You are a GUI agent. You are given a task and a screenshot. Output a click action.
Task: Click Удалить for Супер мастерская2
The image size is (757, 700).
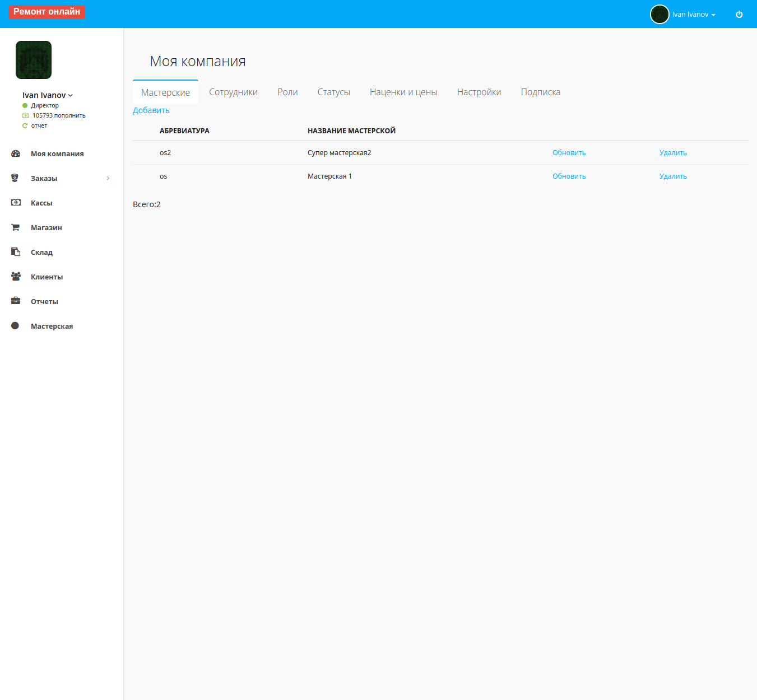[x=673, y=153]
